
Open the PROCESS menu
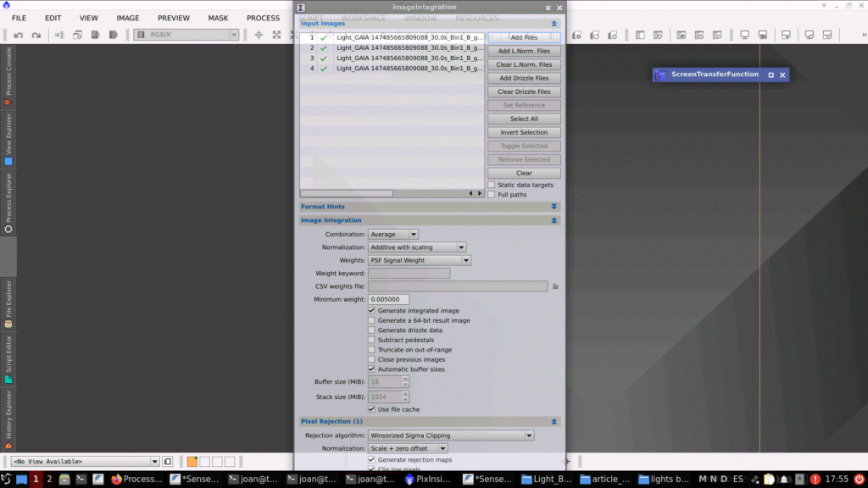pyautogui.click(x=263, y=18)
